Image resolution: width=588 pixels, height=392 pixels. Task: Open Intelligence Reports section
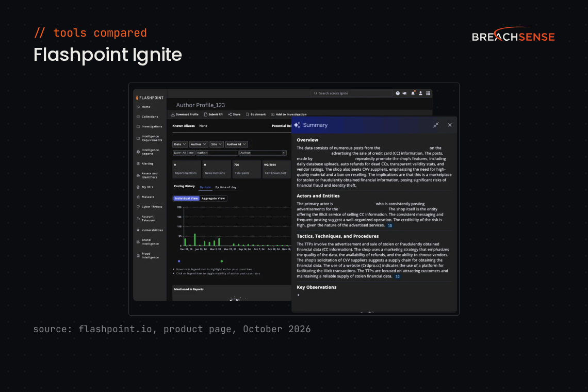point(148,152)
